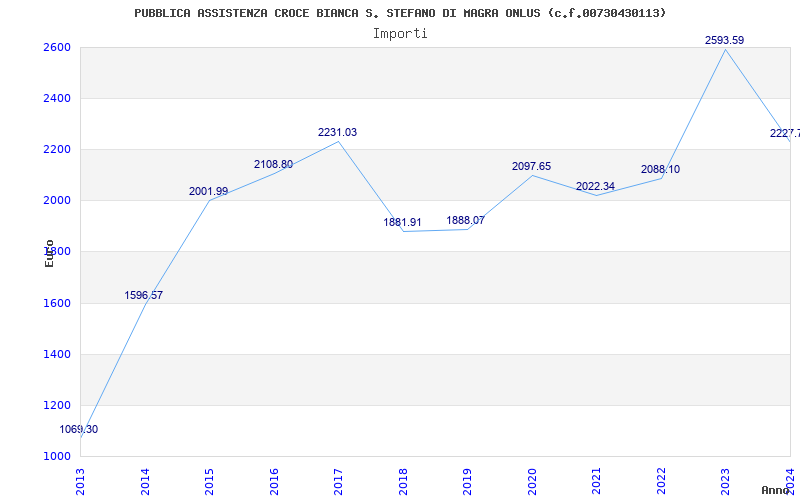
Task: Click the y-axis value 2600
Action: point(57,47)
